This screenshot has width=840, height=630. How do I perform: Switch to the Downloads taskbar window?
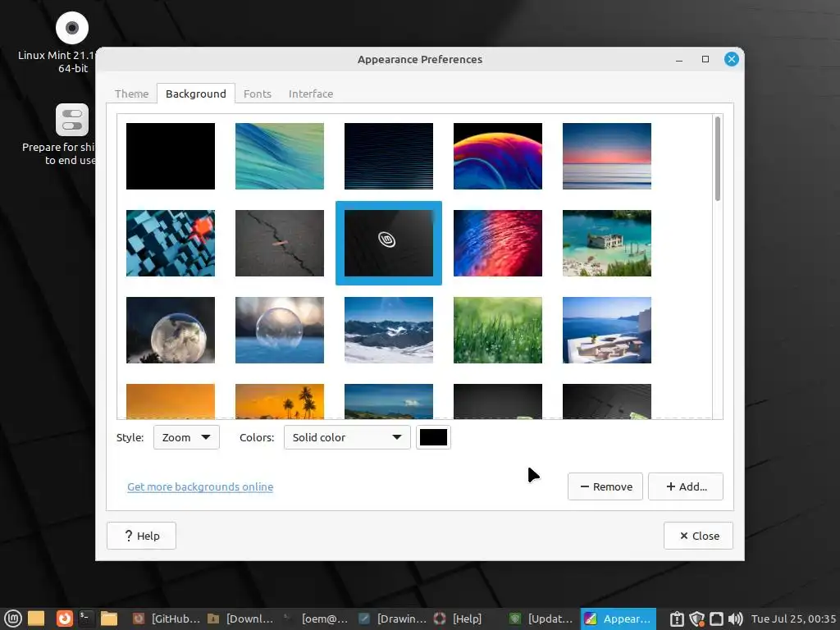pos(242,619)
